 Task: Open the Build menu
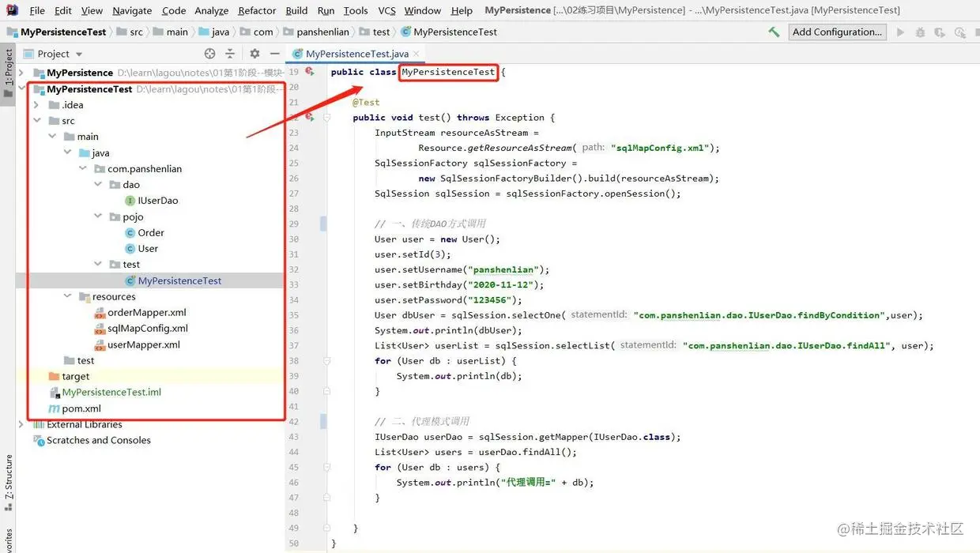(x=296, y=10)
